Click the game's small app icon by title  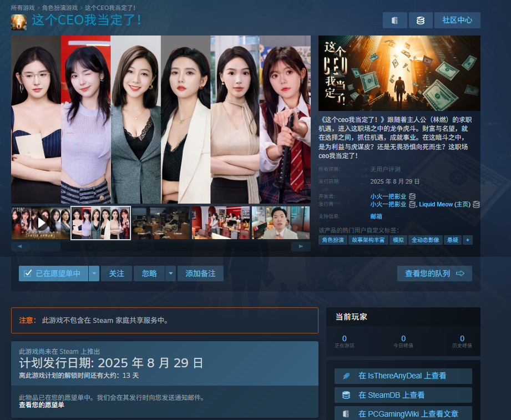coord(19,23)
